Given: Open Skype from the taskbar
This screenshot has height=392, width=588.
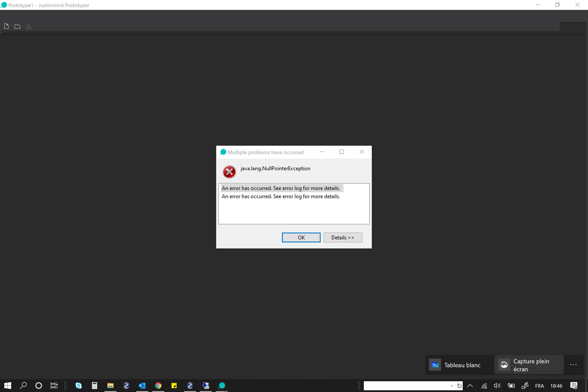Looking at the screenshot, I should coord(78,386).
